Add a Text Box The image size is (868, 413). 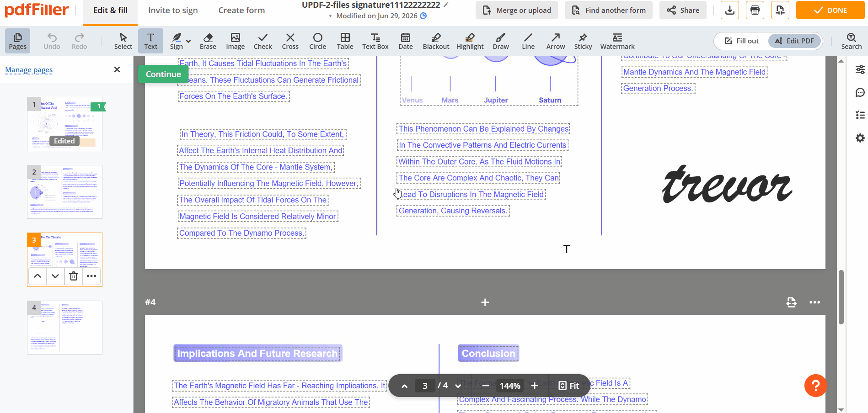tap(375, 41)
